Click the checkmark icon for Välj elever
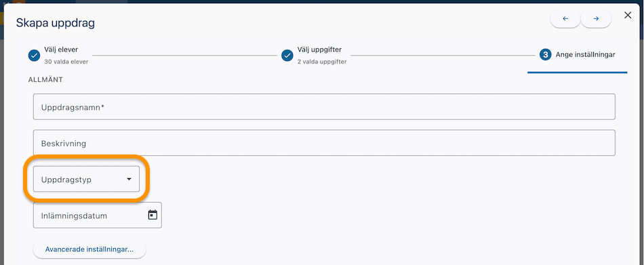The width and height of the screenshot is (644, 265). [34, 56]
